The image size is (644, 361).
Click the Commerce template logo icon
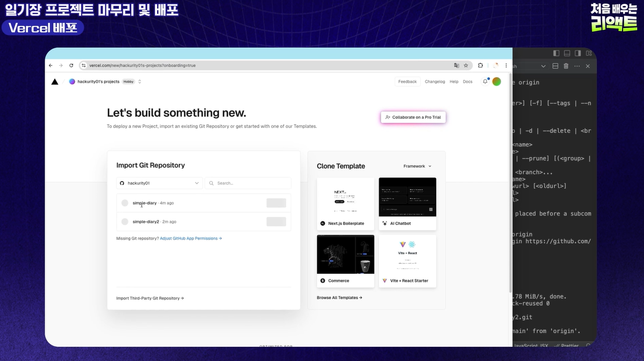pos(323,281)
